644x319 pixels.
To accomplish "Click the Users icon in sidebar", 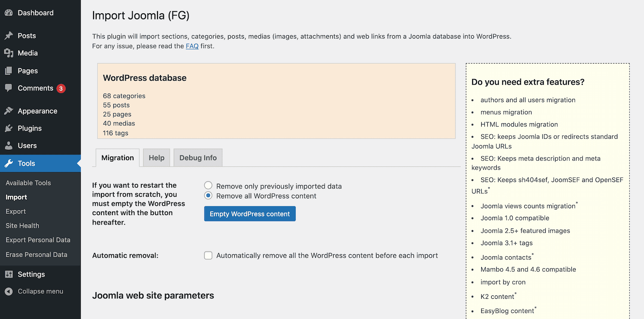I will (x=9, y=146).
